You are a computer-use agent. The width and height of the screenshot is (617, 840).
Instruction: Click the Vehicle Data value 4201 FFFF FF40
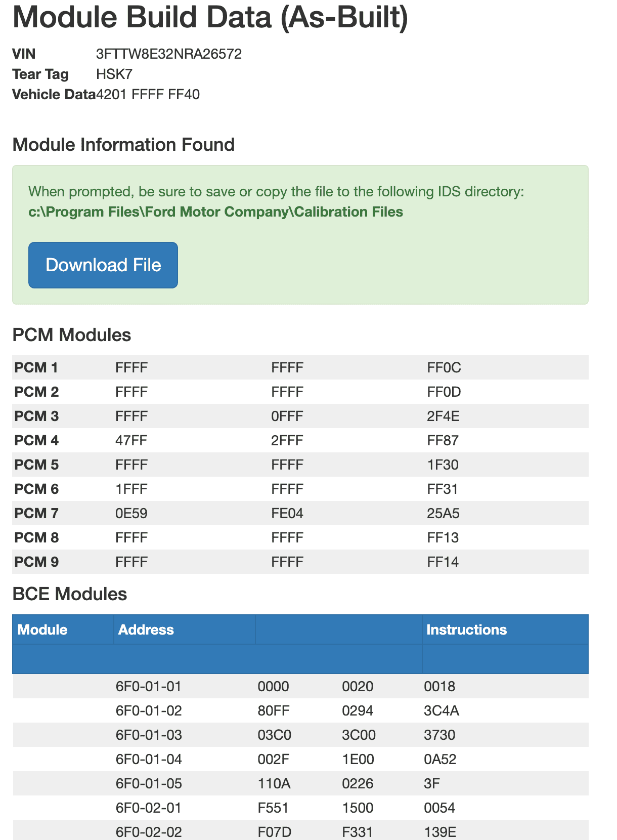click(148, 95)
